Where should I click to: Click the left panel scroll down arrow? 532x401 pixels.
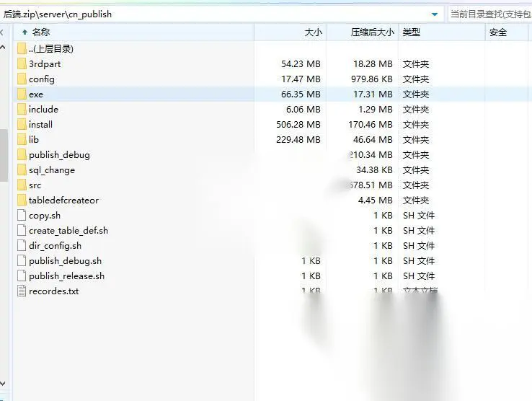(3, 384)
